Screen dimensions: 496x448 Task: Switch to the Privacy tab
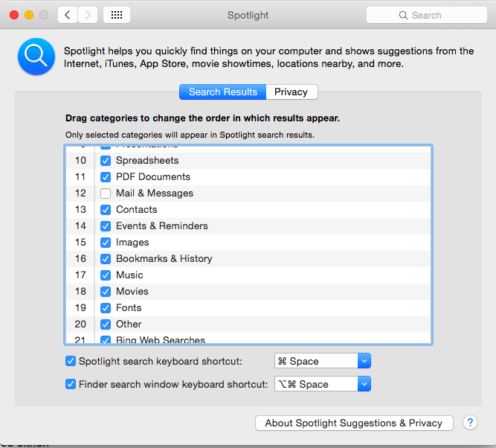pyautogui.click(x=292, y=92)
